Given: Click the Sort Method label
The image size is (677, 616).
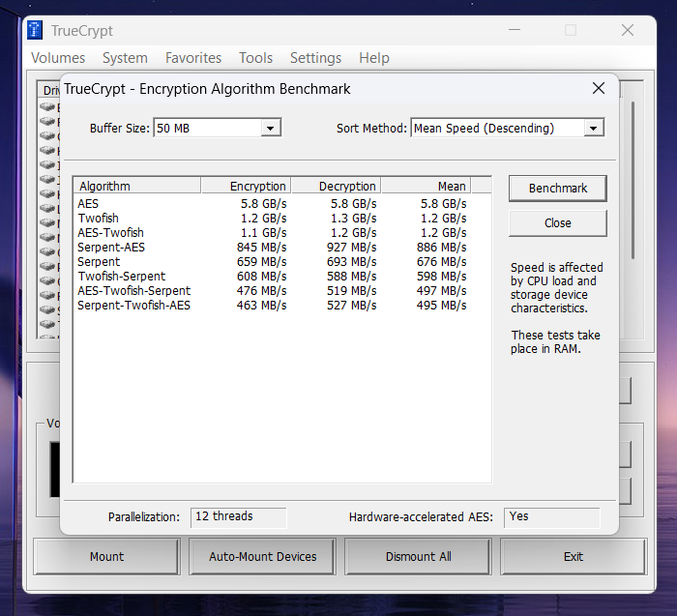Looking at the screenshot, I should tap(371, 129).
